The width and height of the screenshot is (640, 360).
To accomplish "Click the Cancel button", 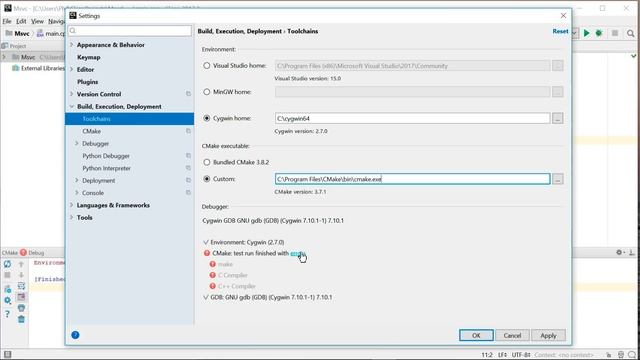I will pyautogui.click(x=512, y=336).
